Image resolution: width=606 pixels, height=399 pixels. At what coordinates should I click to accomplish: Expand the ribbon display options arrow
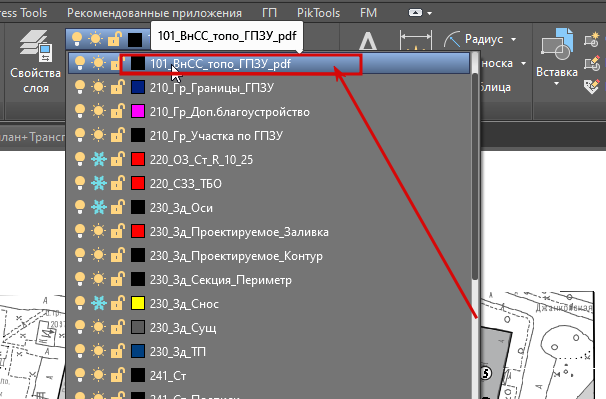click(430, 13)
